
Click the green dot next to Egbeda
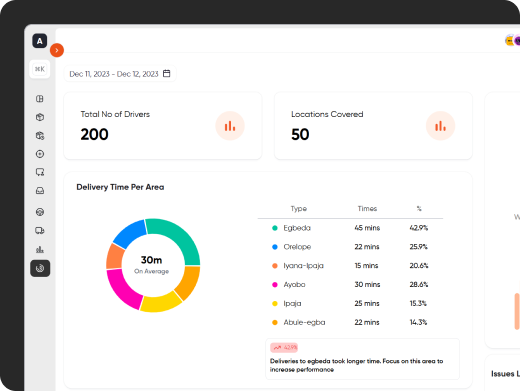275,228
